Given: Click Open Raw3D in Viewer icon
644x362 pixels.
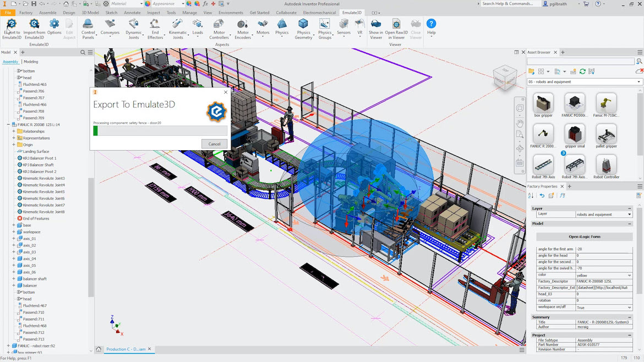Looking at the screenshot, I should [x=396, y=25].
